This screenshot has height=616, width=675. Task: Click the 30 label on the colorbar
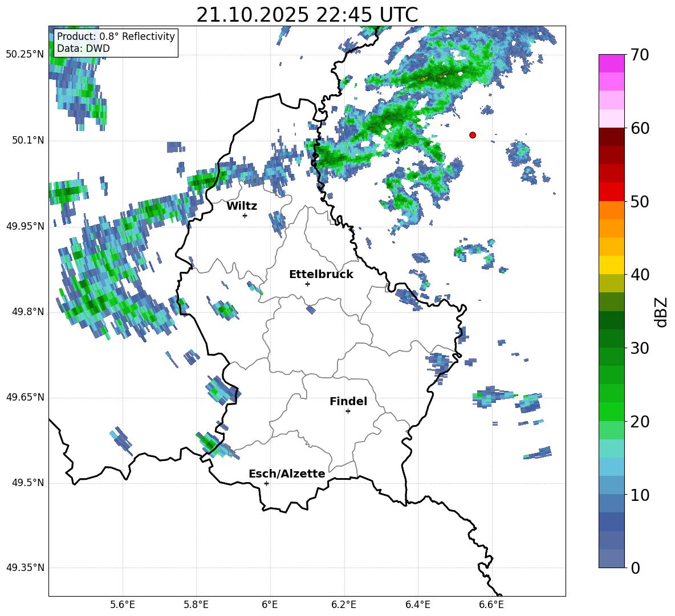pos(639,348)
